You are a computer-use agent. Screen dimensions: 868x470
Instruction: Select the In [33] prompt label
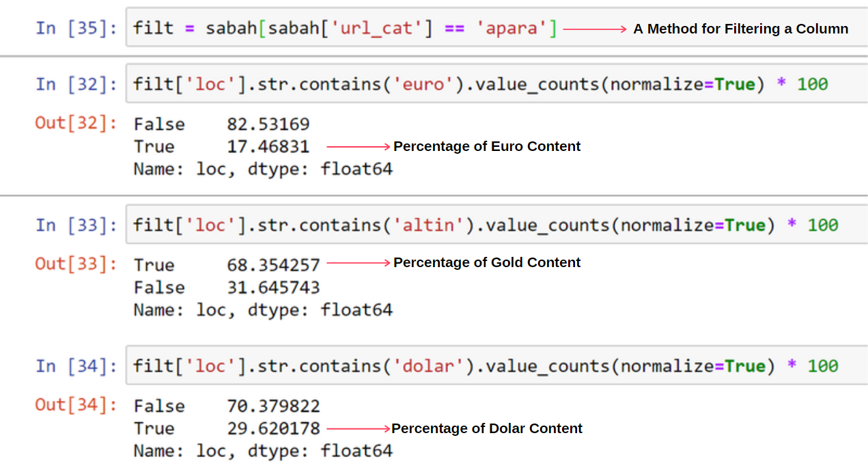(x=76, y=225)
